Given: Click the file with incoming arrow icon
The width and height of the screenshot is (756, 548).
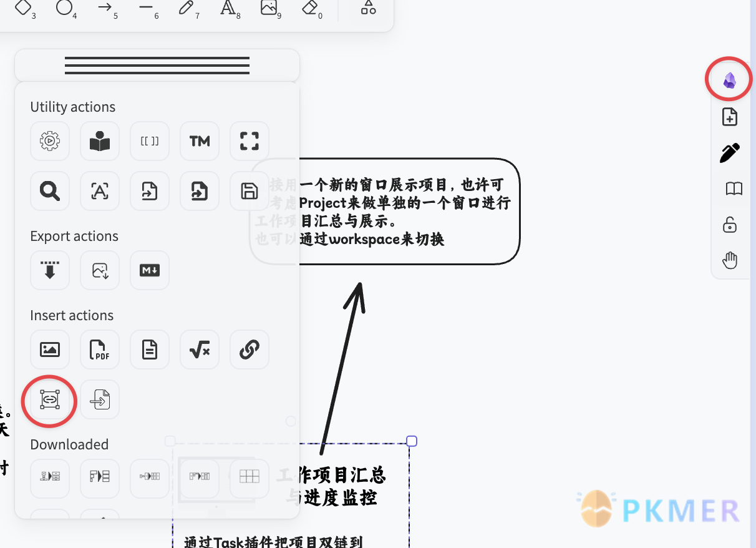Looking at the screenshot, I should pyautogui.click(x=100, y=399).
